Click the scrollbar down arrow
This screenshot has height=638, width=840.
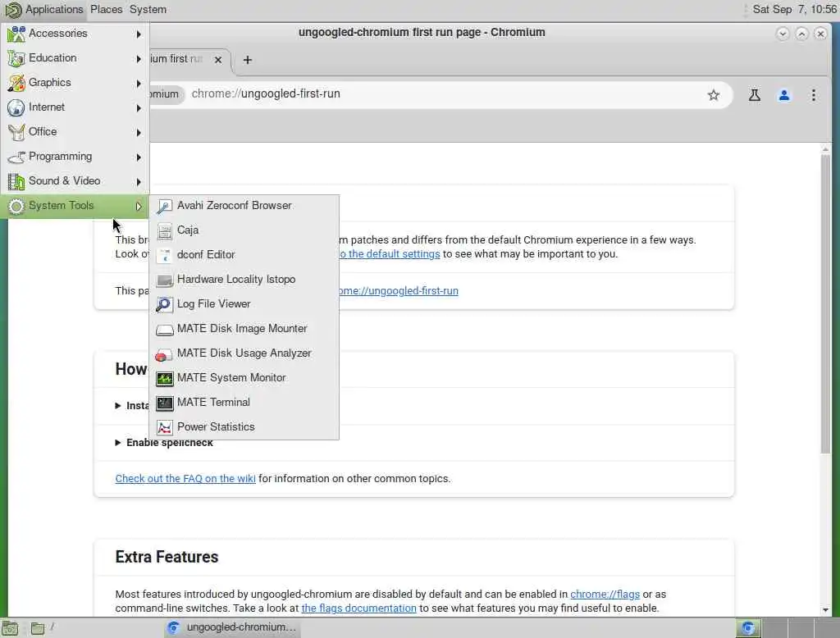[x=825, y=610]
